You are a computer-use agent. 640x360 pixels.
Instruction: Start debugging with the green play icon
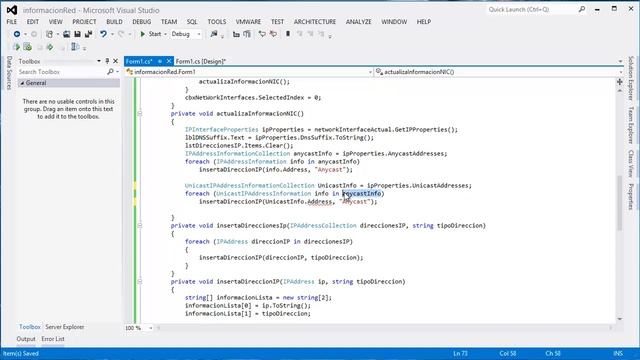142,34
